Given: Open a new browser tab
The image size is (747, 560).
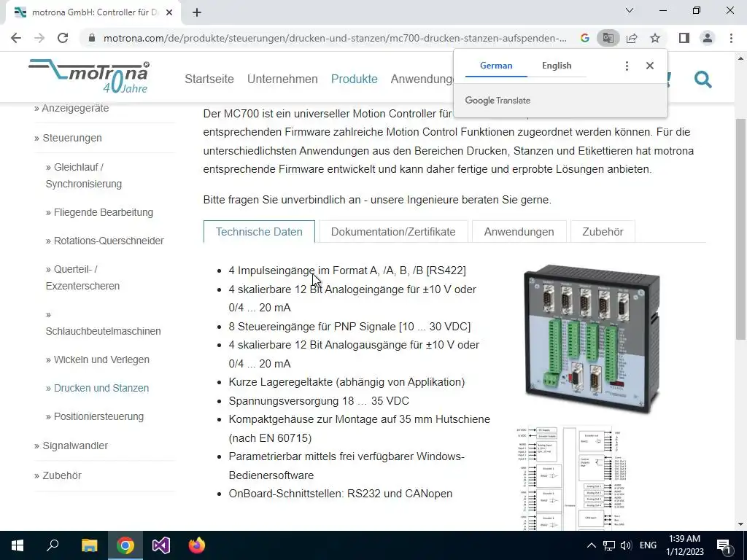Looking at the screenshot, I should [x=197, y=12].
